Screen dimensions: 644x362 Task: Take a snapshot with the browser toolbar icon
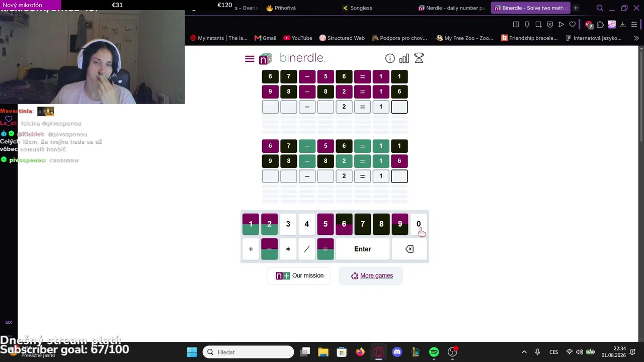point(538,24)
